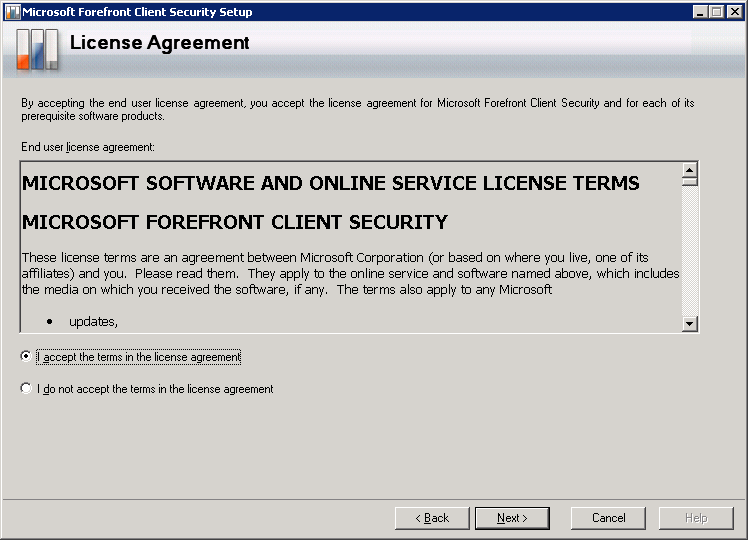Screen dimensions: 748x540
Task: Click the Next button
Action: tap(512, 518)
